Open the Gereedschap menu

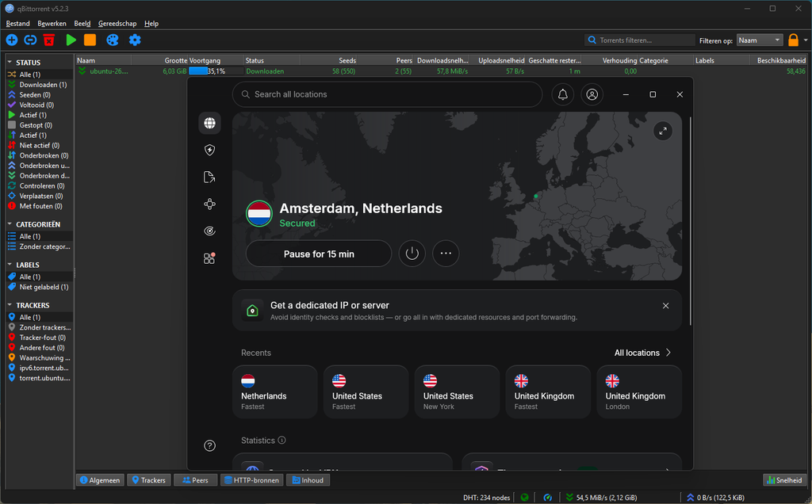click(x=117, y=23)
